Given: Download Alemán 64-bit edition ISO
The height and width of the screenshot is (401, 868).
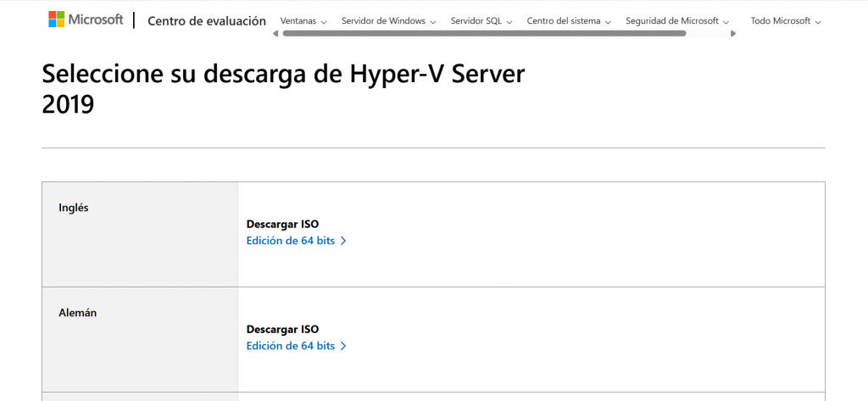Looking at the screenshot, I should 296,346.
